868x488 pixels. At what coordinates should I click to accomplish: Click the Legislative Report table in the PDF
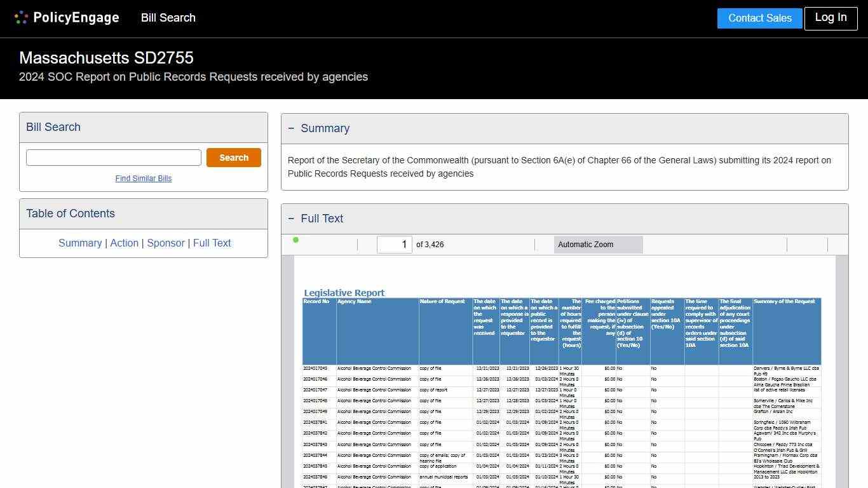pyautogui.click(x=559, y=381)
